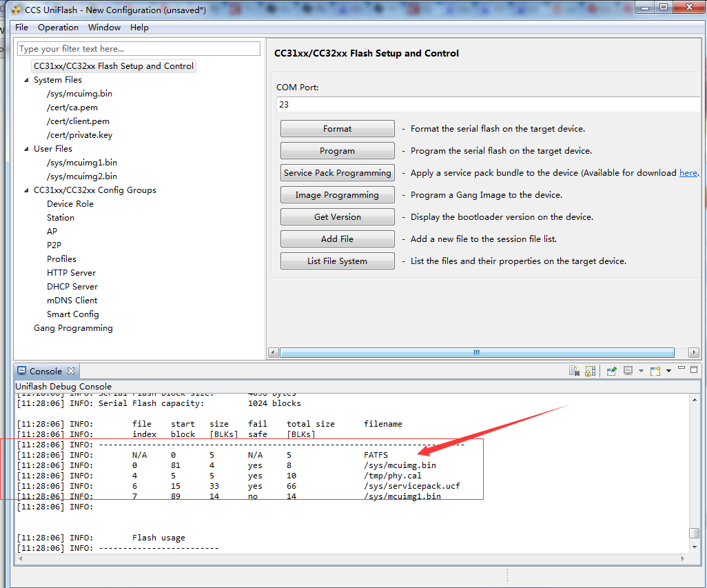Click console vertical scroll down arrow
707x588 pixels.
pos(695,547)
